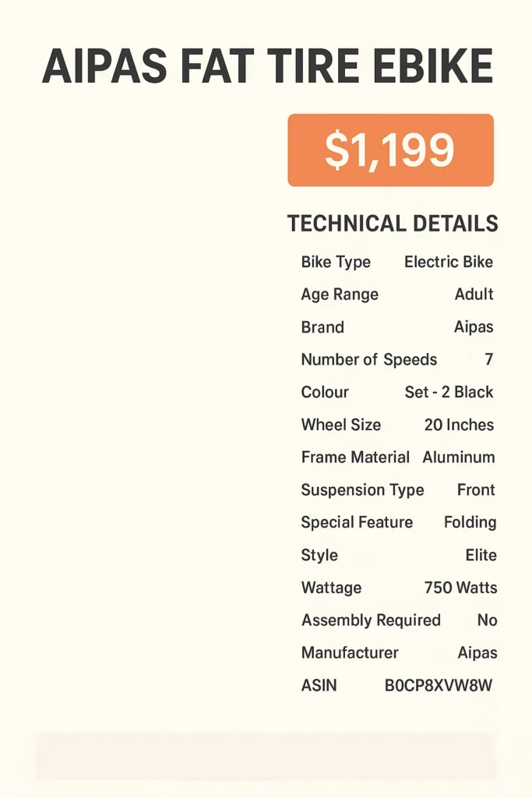Select the Bike Type label
Screen dimensions: 532x798
pyautogui.click(x=336, y=262)
